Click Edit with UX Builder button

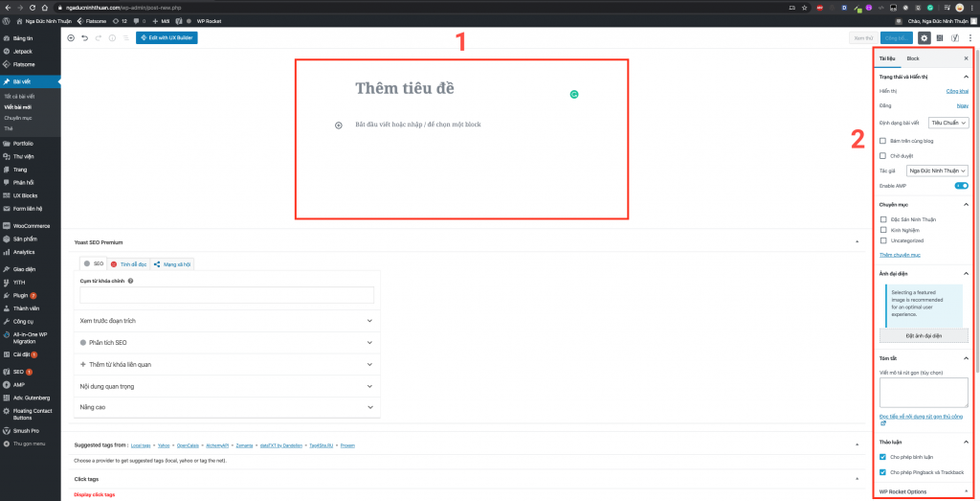click(167, 38)
